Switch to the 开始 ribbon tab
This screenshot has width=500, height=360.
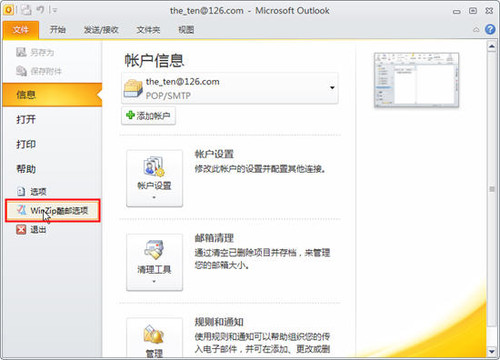(x=58, y=30)
